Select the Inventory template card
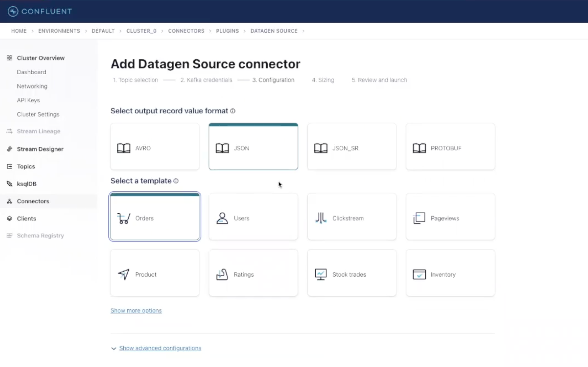The width and height of the screenshot is (588, 367). pos(450,273)
